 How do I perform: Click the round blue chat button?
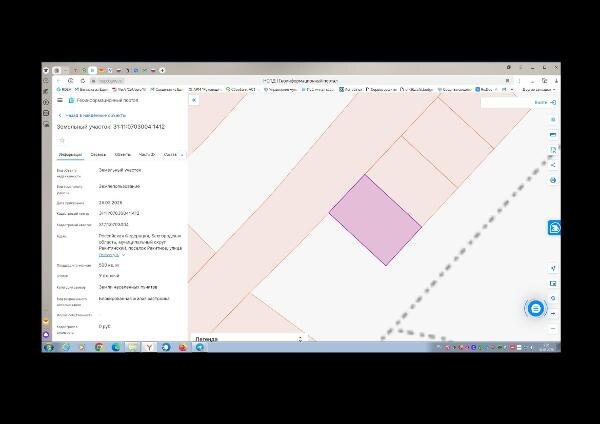tap(535, 308)
